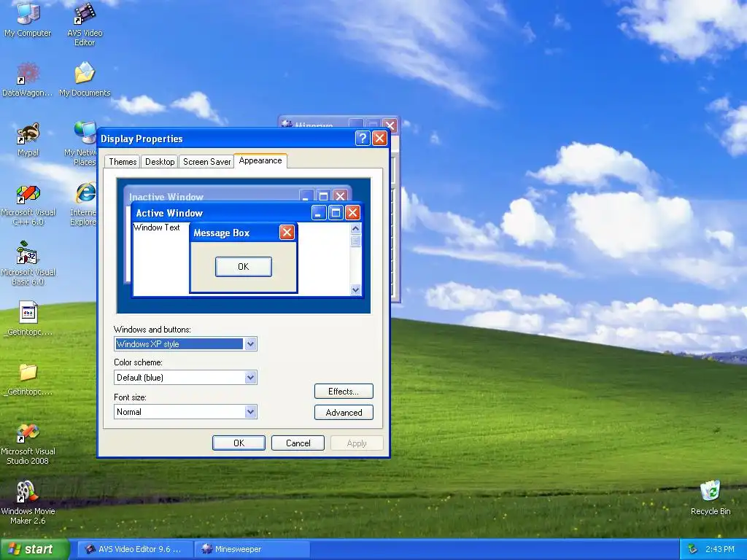Expand the Windows and buttons dropdown
The width and height of the screenshot is (747, 560).
click(x=251, y=344)
